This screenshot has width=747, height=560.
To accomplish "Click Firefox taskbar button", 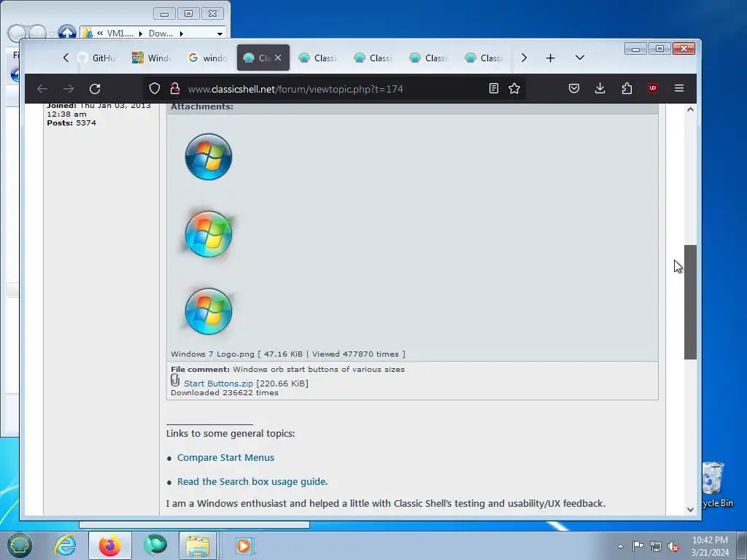I will click(110, 545).
